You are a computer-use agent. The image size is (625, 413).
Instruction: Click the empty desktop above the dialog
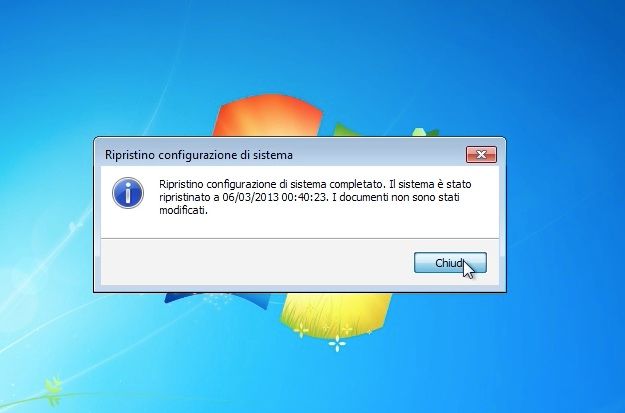tap(399, 60)
